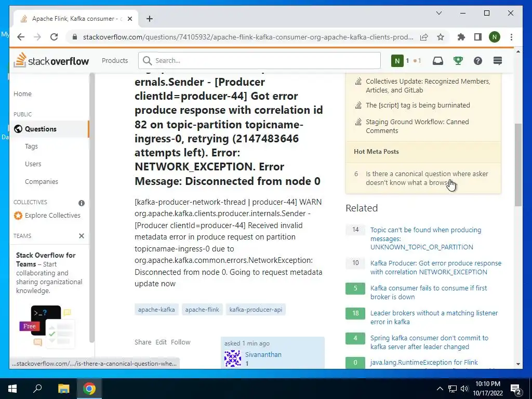Open tab search chevron in title bar

[438, 13]
